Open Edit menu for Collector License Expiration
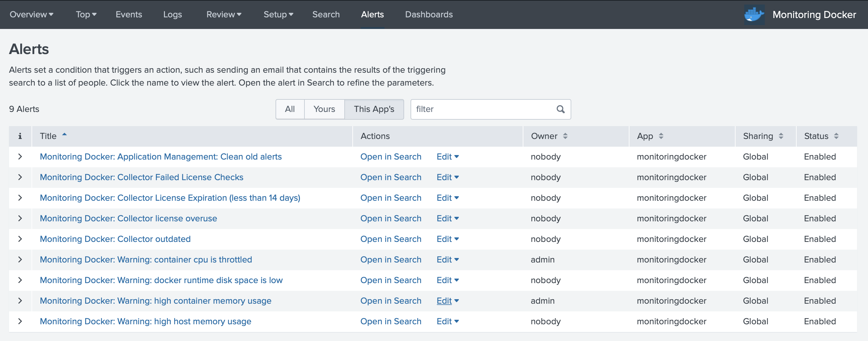Screen dimensions: 868x341 pos(448,198)
